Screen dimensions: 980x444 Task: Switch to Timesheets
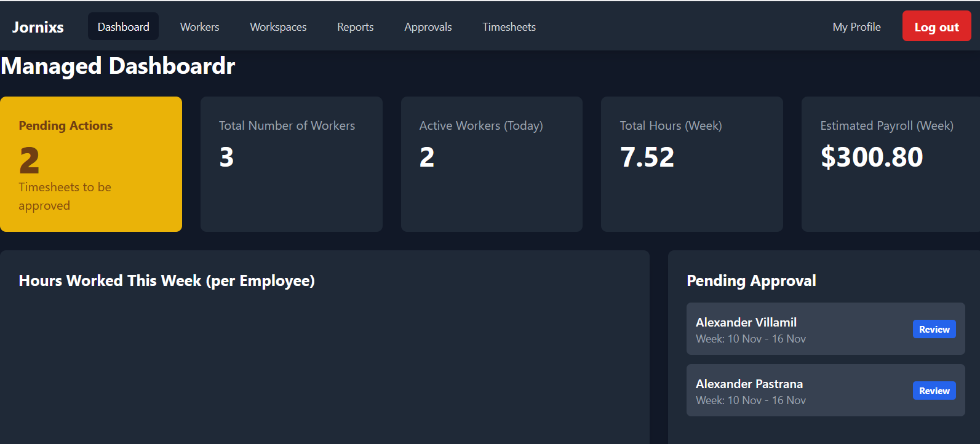[x=509, y=27]
